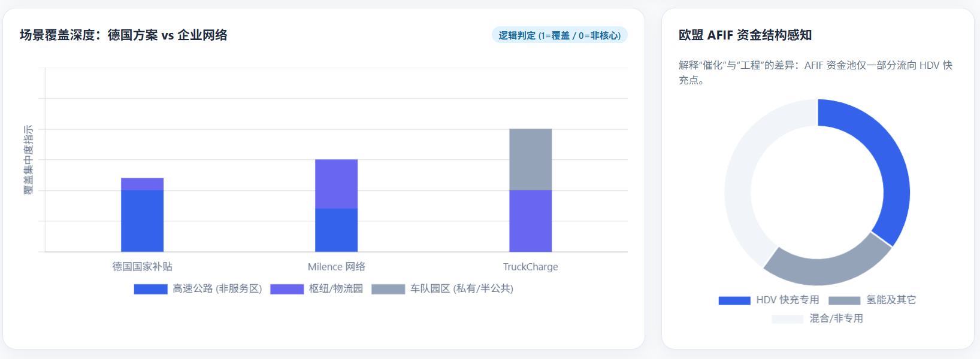Click the 场景覆盖深度 chart title

(123, 35)
